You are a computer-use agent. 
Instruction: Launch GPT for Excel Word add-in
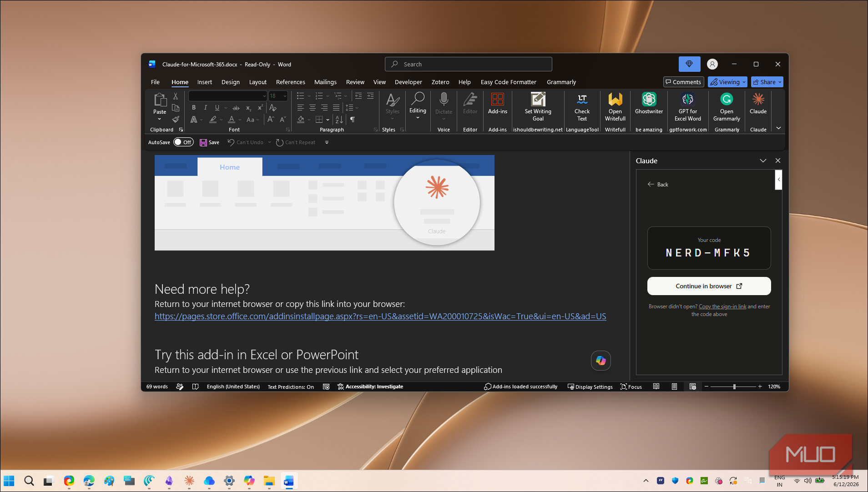pyautogui.click(x=688, y=107)
